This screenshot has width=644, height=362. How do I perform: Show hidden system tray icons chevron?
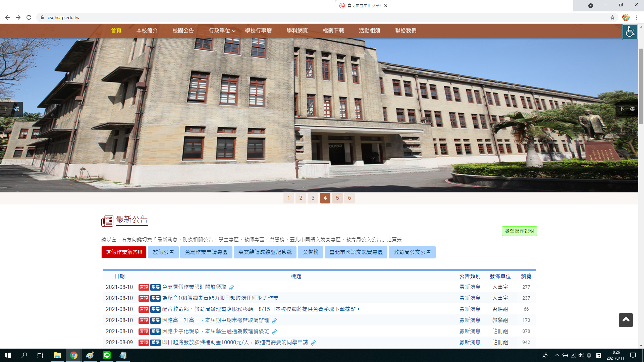[x=557, y=355]
